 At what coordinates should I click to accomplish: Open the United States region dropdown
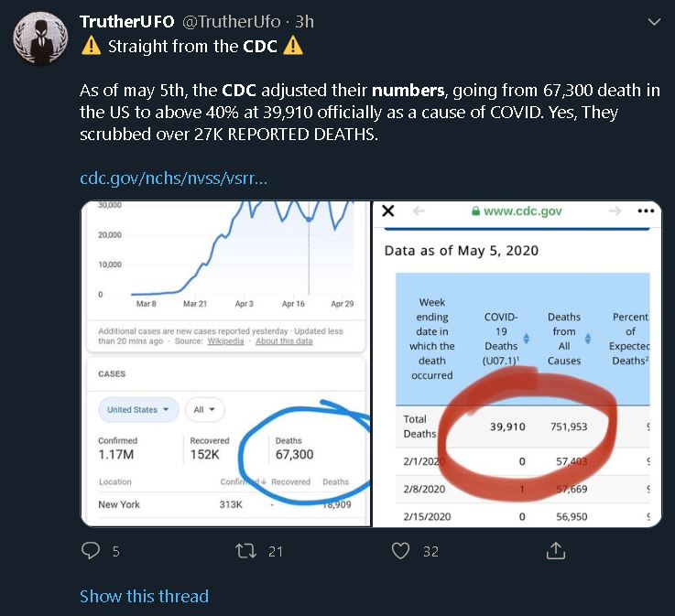coord(138,409)
